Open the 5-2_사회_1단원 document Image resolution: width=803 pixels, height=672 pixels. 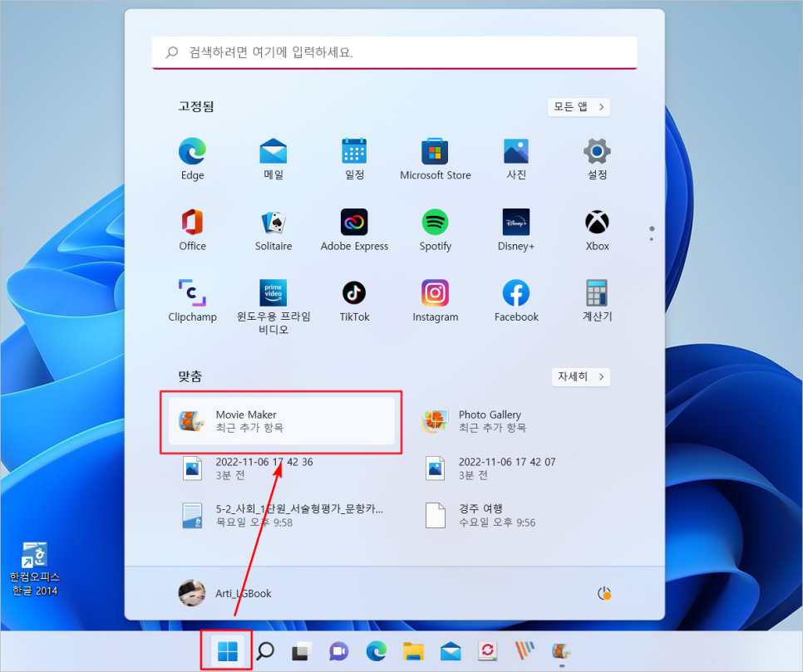tap(282, 515)
